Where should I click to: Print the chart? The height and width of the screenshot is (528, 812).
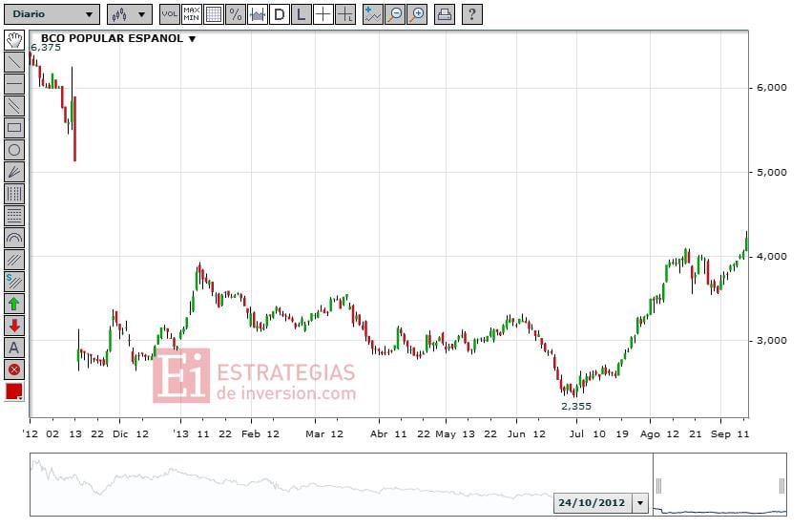[x=445, y=14]
